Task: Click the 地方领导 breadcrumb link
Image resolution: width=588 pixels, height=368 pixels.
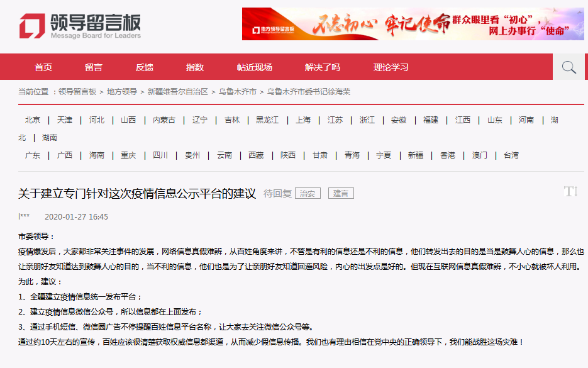Action: 122,92
